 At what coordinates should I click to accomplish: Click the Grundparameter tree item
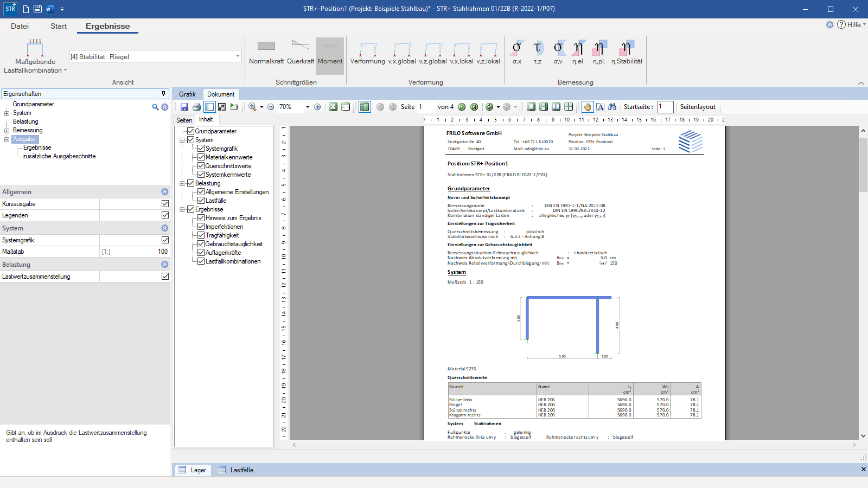coord(33,104)
